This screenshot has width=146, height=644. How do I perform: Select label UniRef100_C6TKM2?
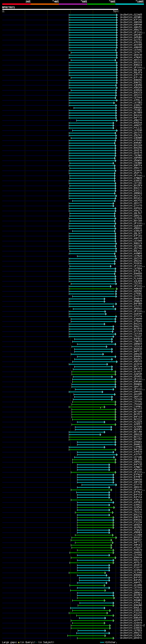[x=131, y=50]
